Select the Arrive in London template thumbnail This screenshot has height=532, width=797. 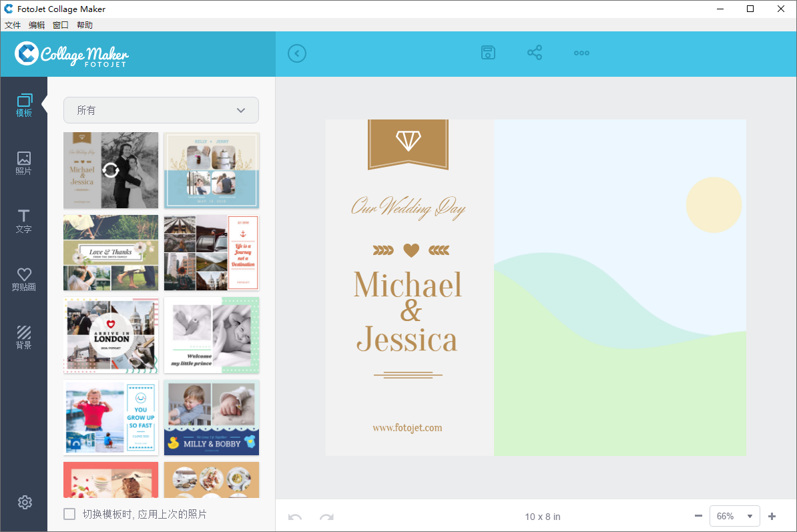click(111, 335)
